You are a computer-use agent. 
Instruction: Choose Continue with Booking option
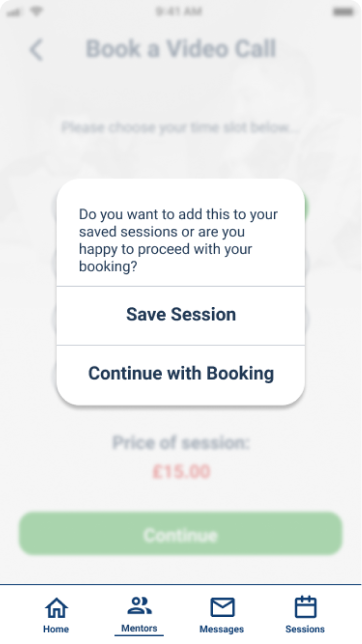pos(181,374)
